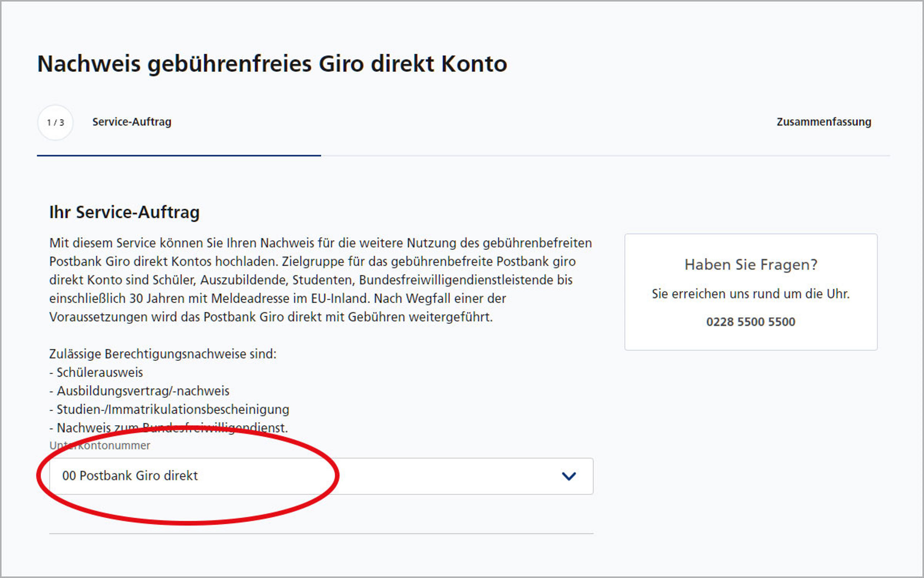Screen dimensions: 924x578
Task: Click the Ausbildungsvertrag/-nachweis list entry
Action: (139, 391)
